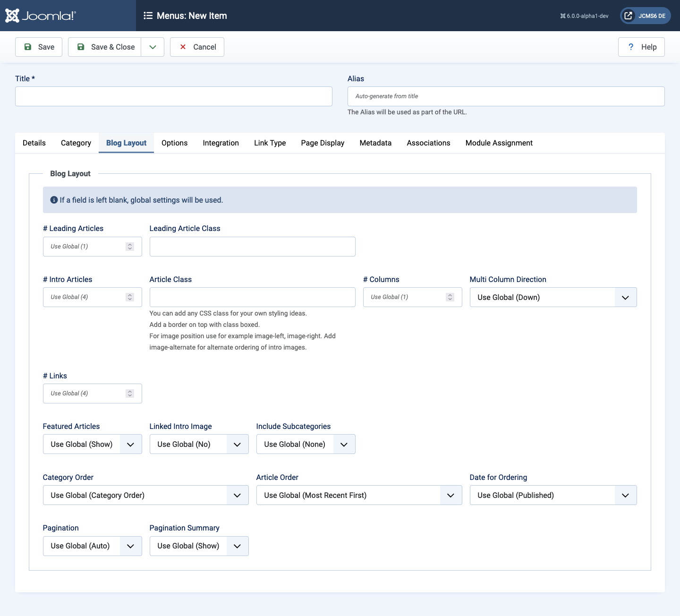Image resolution: width=680 pixels, height=616 pixels.
Task: Click the Joomla version 6.0.0-alpha1-dev indicator
Action: click(584, 16)
